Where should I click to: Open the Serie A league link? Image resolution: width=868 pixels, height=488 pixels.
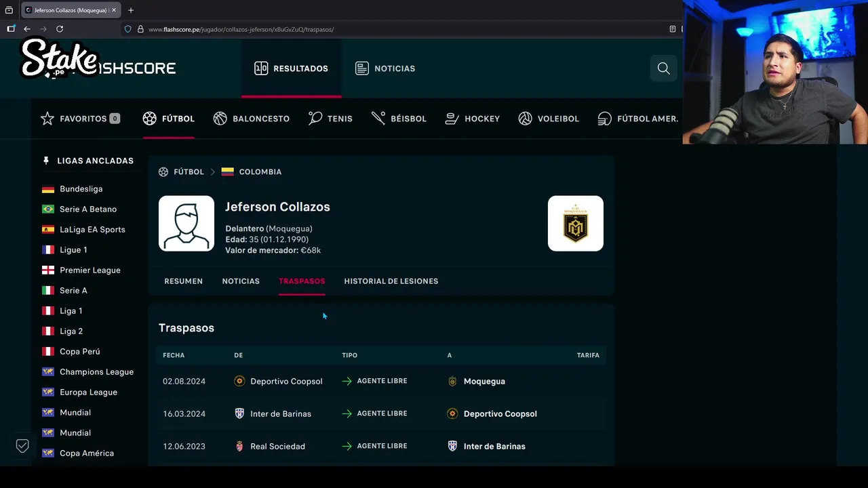(73, 291)
